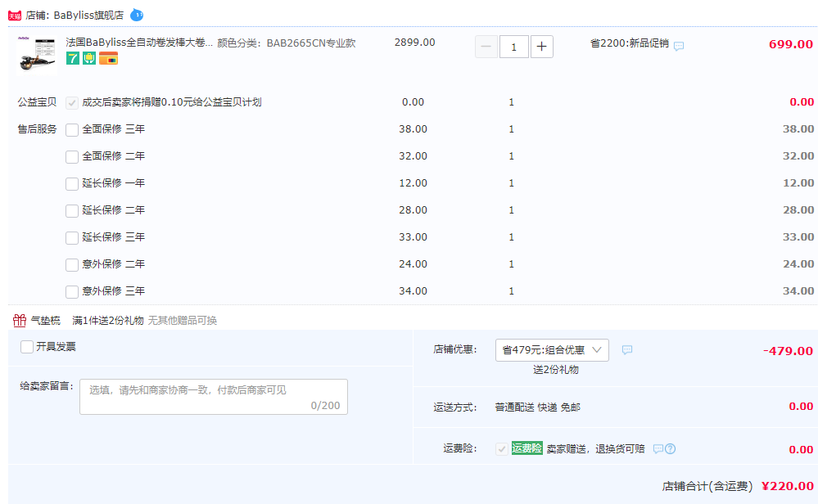
Task: Increase quantity with the plus button
Action: click(x=541, y=47)
